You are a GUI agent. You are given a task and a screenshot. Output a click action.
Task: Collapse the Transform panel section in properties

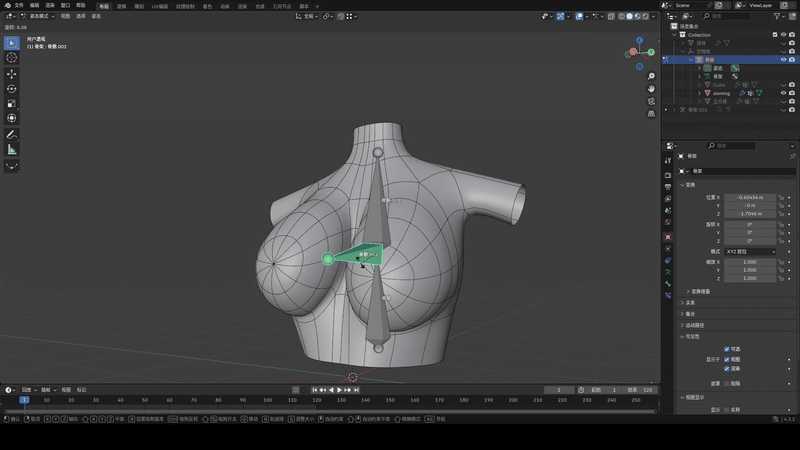tap(682, 185)
